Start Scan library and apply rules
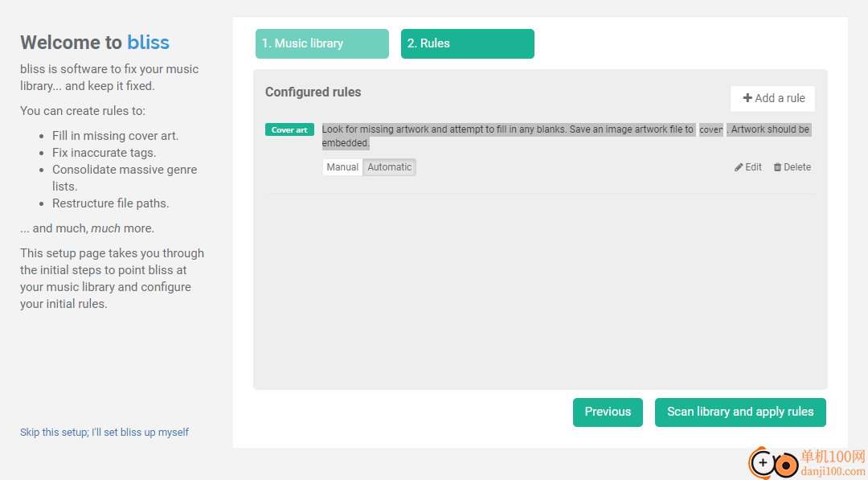Screen dimensions: 868x480 [740, 412]
